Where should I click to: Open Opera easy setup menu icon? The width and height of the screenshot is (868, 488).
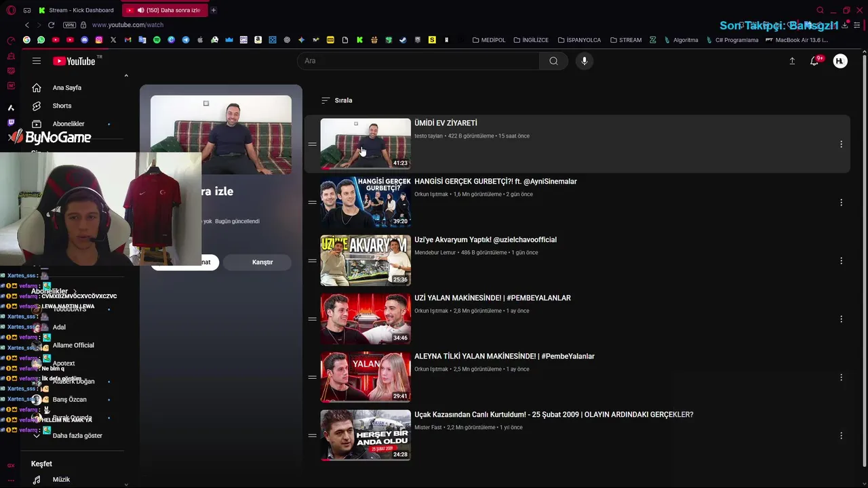[857, 25]
